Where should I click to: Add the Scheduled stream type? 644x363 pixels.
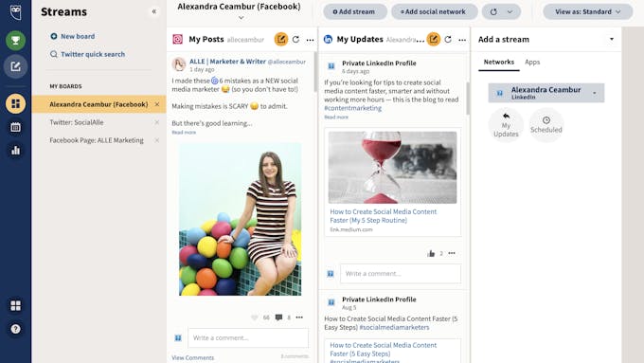[546, 125]
